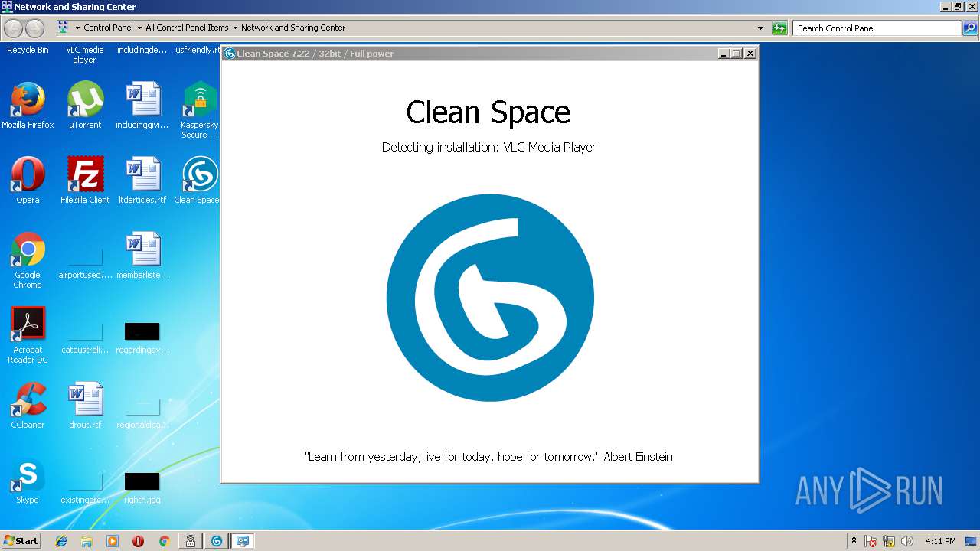Screen dimensions: 980x551
Task: Click the search magnifier button
Action: (970, 28)
